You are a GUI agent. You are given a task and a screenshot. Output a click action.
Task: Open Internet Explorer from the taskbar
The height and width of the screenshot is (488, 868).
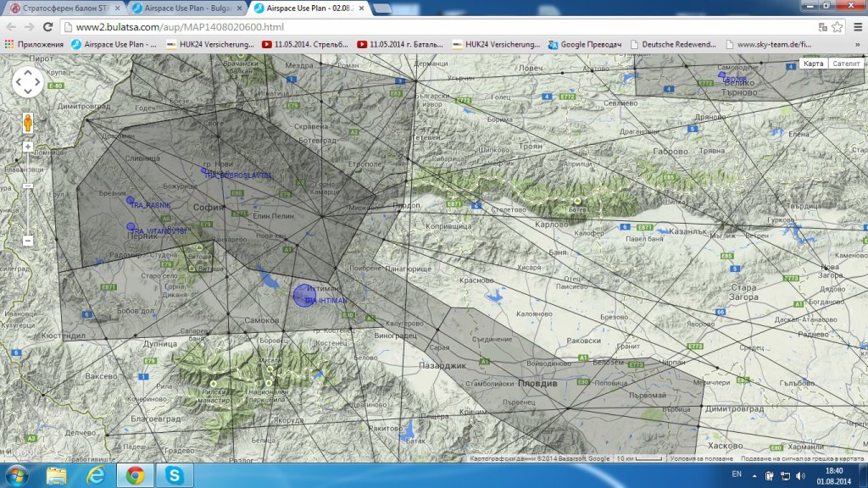[x=95, y=475]
